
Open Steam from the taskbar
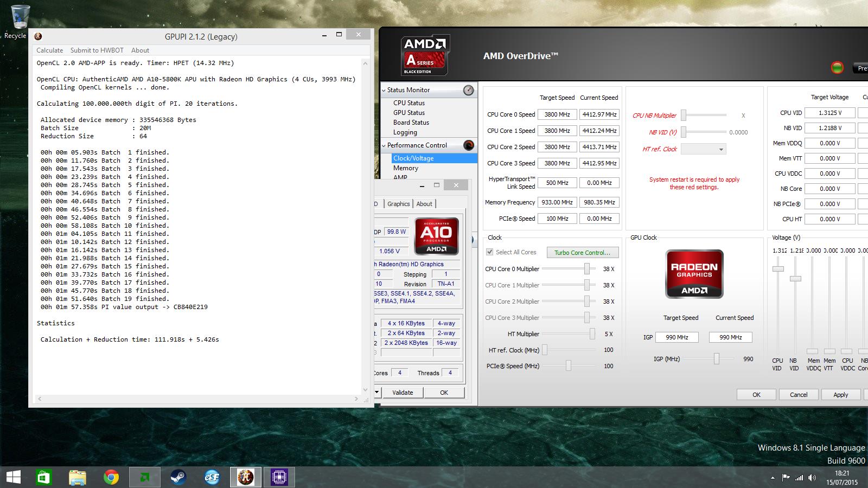178,477
